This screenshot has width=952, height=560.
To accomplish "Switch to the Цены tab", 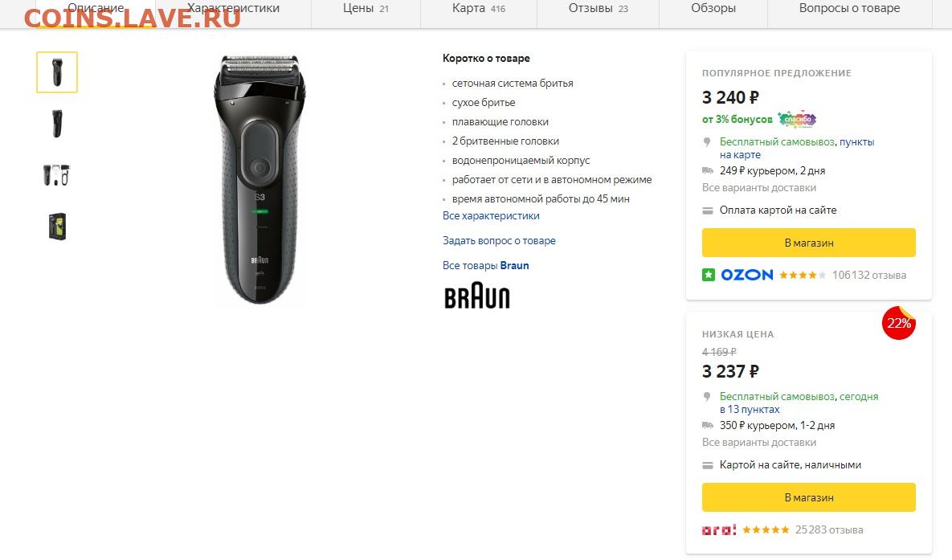I will pos(366,9).
